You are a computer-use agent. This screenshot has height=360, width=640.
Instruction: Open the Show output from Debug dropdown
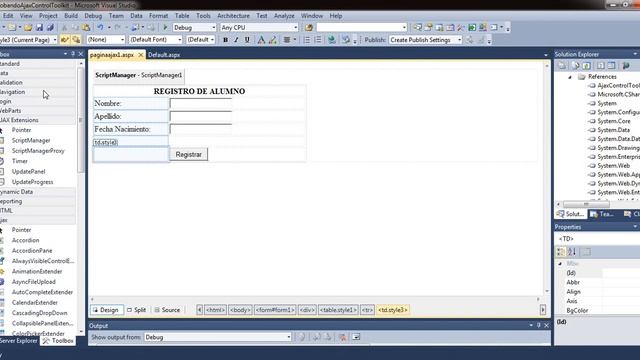(218, 337)
